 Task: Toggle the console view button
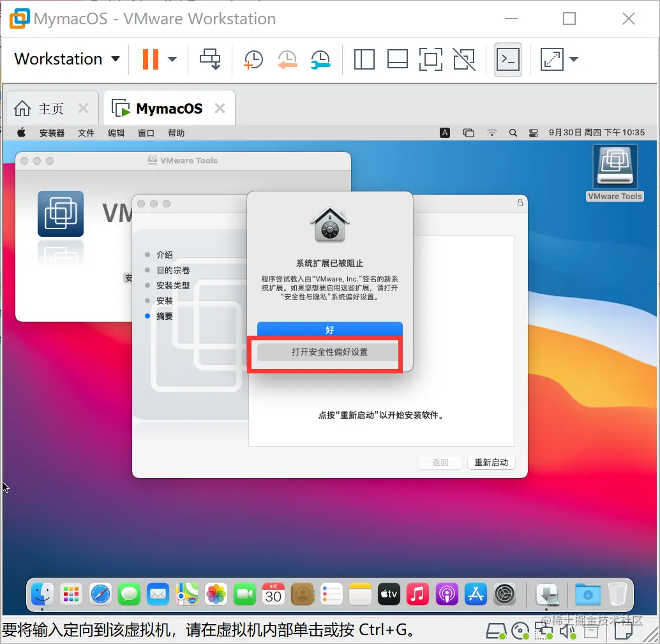click(507, 59)
